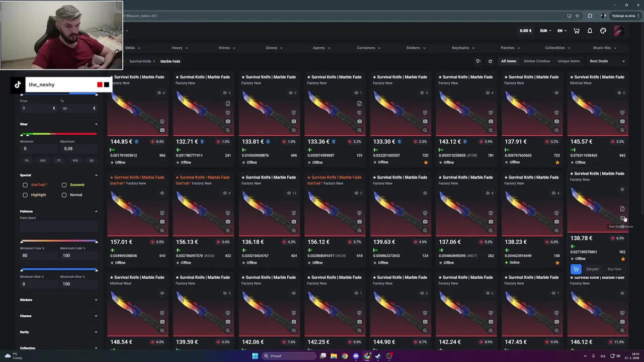Image resolution: width=644 pixels, height=362 pixels.
Task: Click the filter-sort icon beside refresh
Action: [478, 61]
